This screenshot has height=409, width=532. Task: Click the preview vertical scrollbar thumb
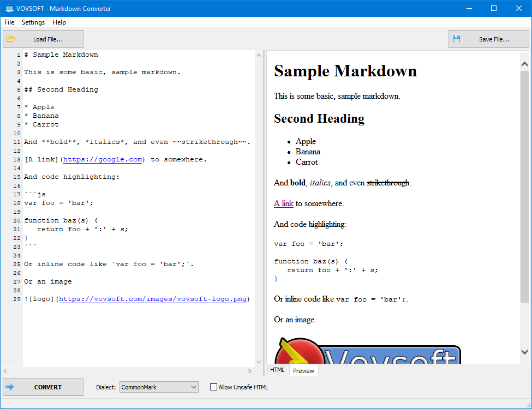click(524, 187)
